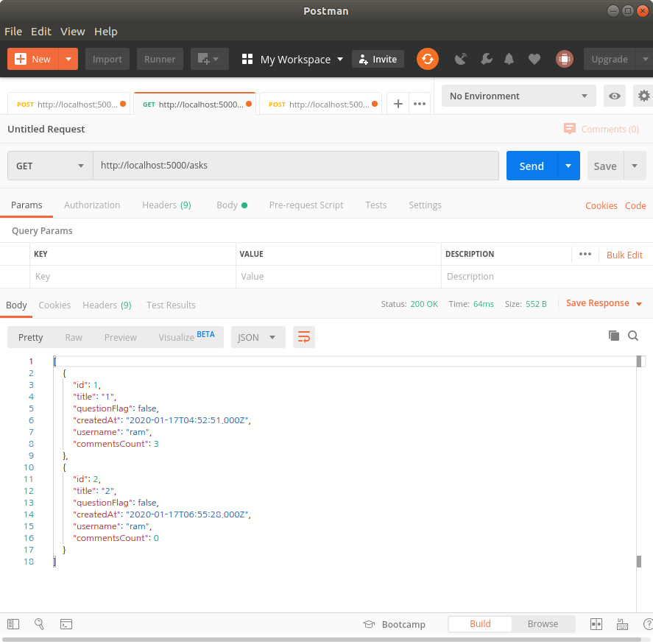Open the Code link

(635, 205)
